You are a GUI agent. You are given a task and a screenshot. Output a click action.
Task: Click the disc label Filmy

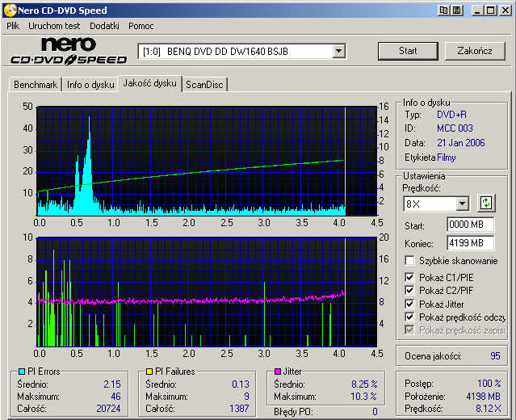447,157
